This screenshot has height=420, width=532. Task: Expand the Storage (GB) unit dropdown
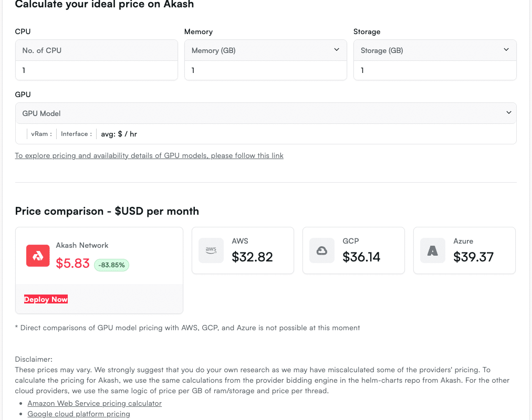435,50
